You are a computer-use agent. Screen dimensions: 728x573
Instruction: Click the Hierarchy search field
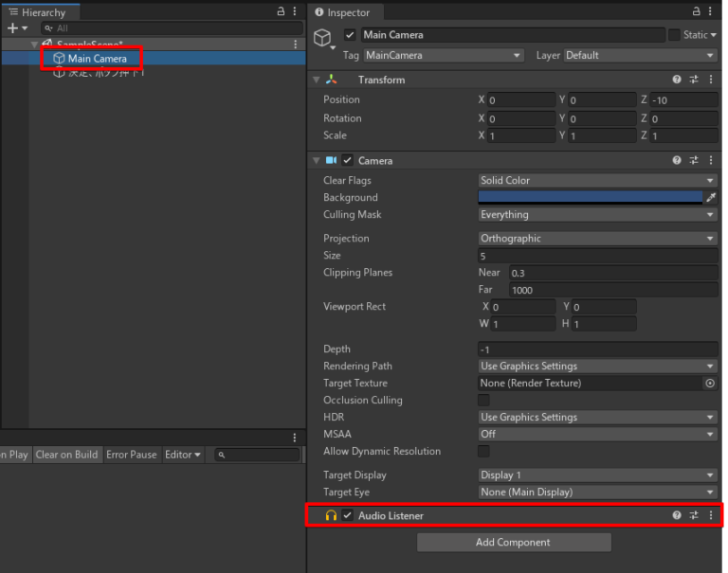point(172,28)
